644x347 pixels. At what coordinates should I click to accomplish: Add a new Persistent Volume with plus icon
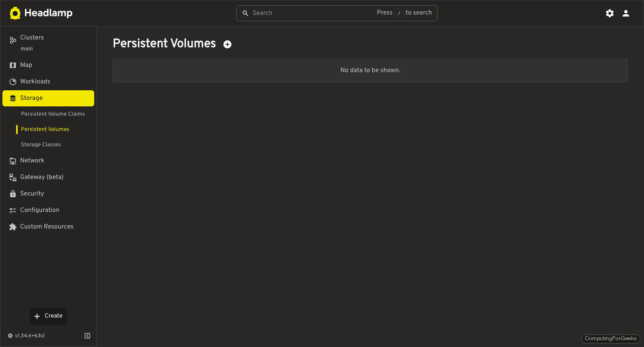tap(227, 44)
